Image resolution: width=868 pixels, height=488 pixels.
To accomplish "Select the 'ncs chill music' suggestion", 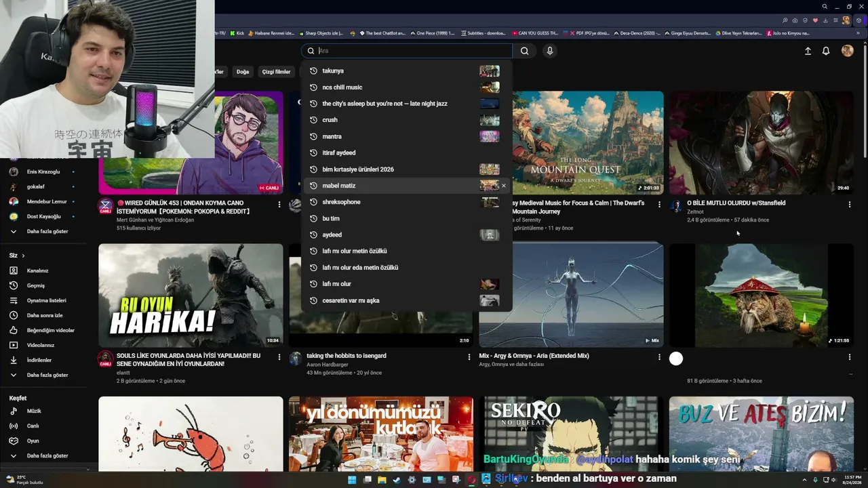I will (x=407, y=87).
